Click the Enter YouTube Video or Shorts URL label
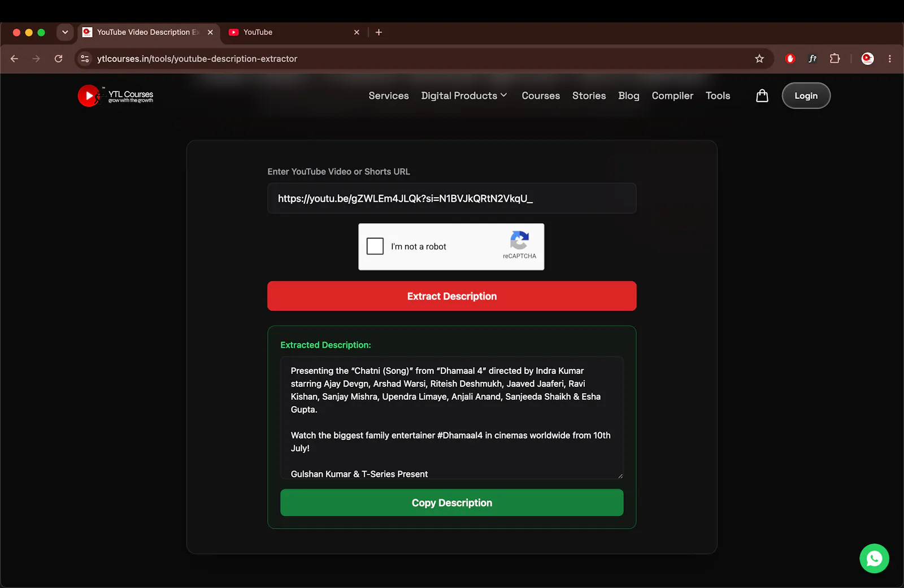Viewport: 904px width, 588px height. (338, 172)
